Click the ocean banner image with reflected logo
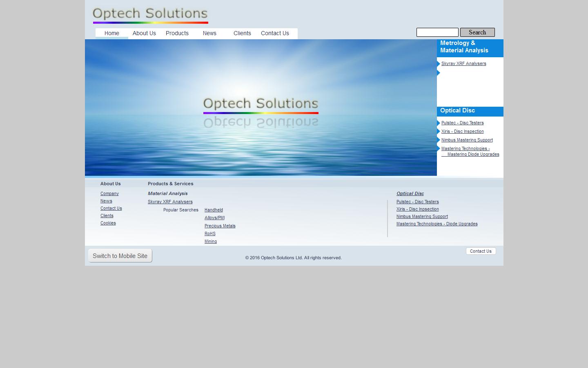 261,108
